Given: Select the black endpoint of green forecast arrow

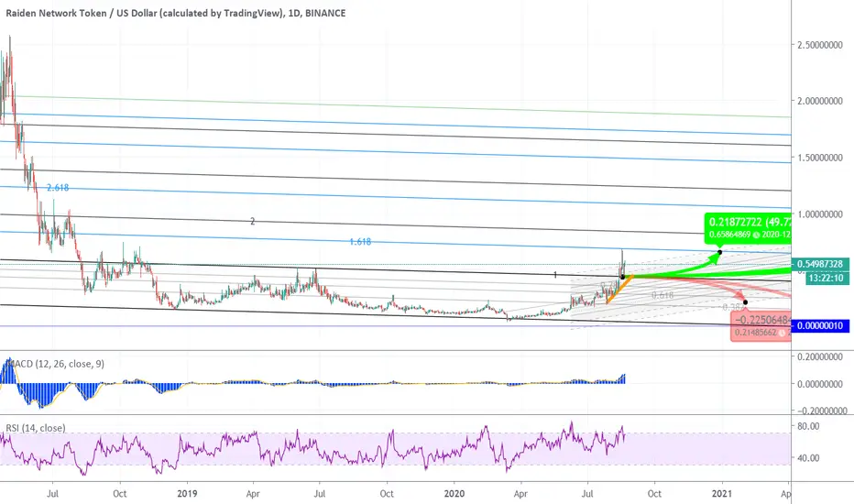Looking at the screenshot, I should click(x=720, y=252).
